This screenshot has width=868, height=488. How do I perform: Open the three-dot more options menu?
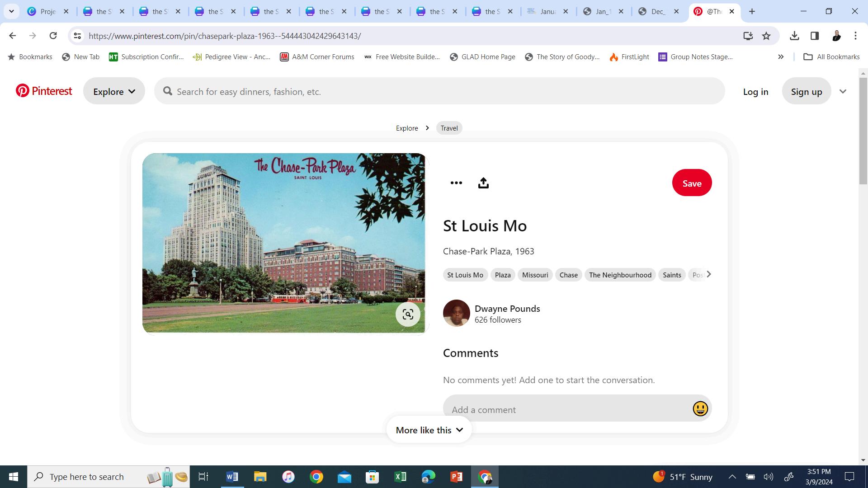[x=456, y=183]
